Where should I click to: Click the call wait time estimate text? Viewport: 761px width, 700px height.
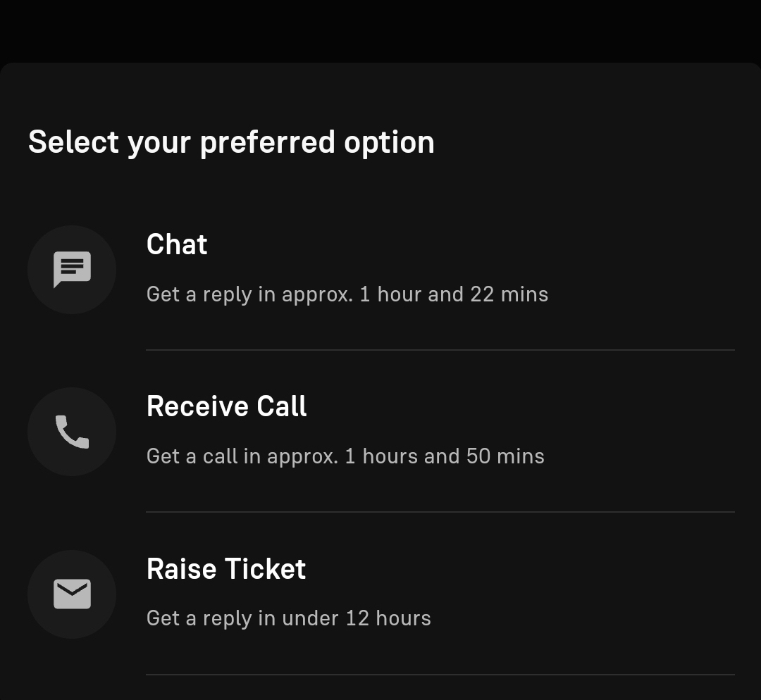tap(345, 456)
